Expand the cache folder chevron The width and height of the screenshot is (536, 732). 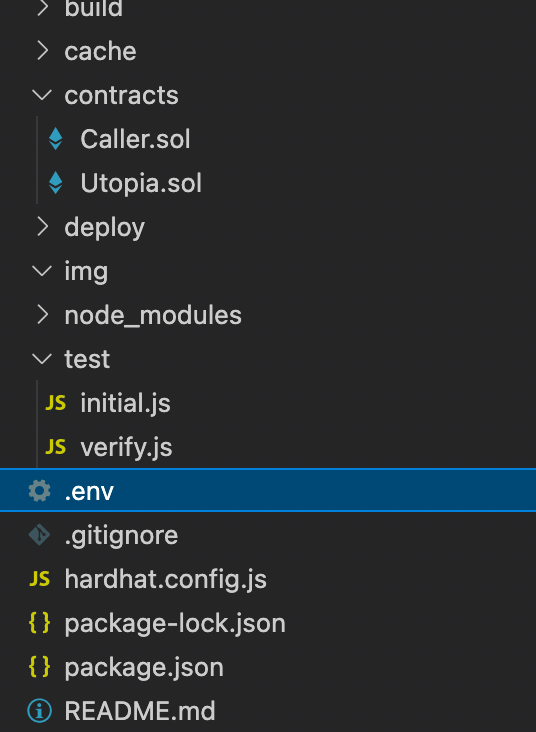[42, 51]
